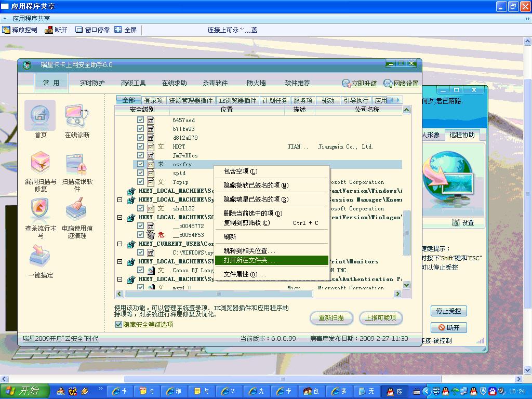Expand the taskbar quick launch chevron
This screenshot has height=399, width=532.
(x=100, y=388)
